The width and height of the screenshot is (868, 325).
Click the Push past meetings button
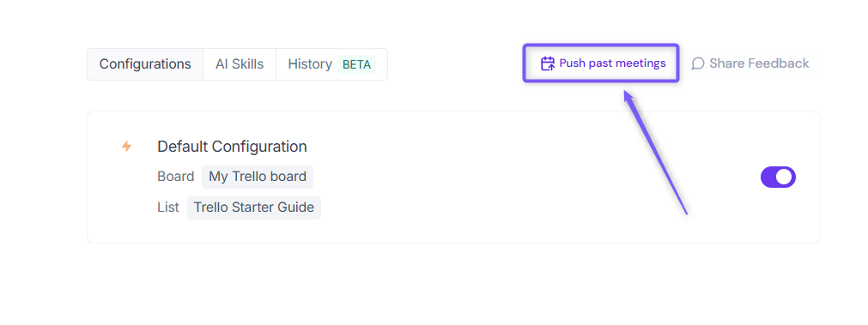tap(601, 63)
